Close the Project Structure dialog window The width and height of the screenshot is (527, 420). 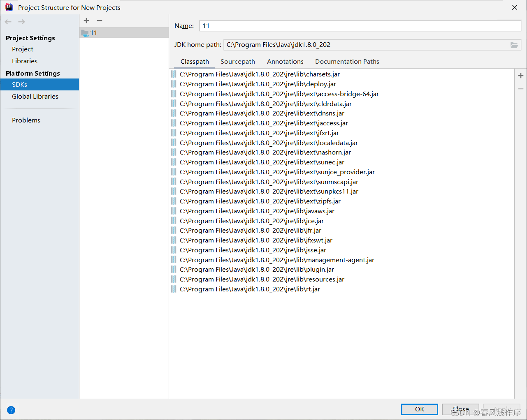515,7
